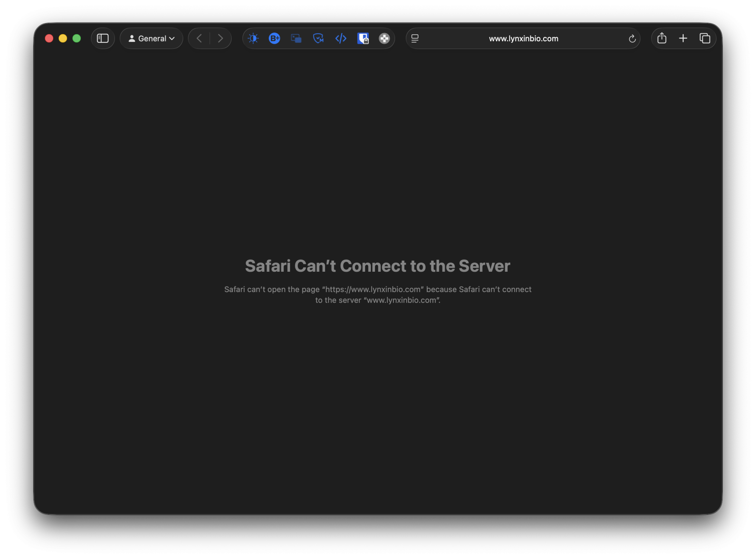Open the B+ extension in the toolbar

coord(274,38)
